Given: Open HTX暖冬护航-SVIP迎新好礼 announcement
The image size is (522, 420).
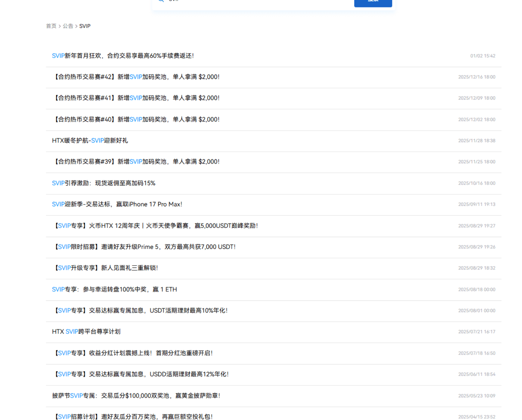Looking at the screenshot, I should [x=90, y=141].
